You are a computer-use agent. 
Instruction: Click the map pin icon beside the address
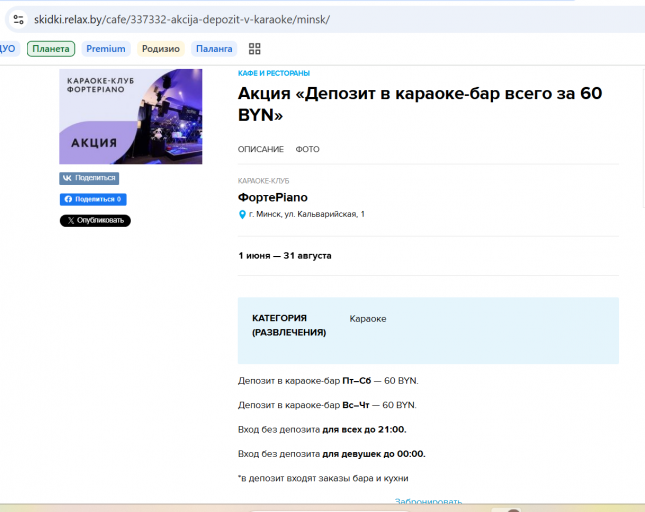[x=242, y=214]
